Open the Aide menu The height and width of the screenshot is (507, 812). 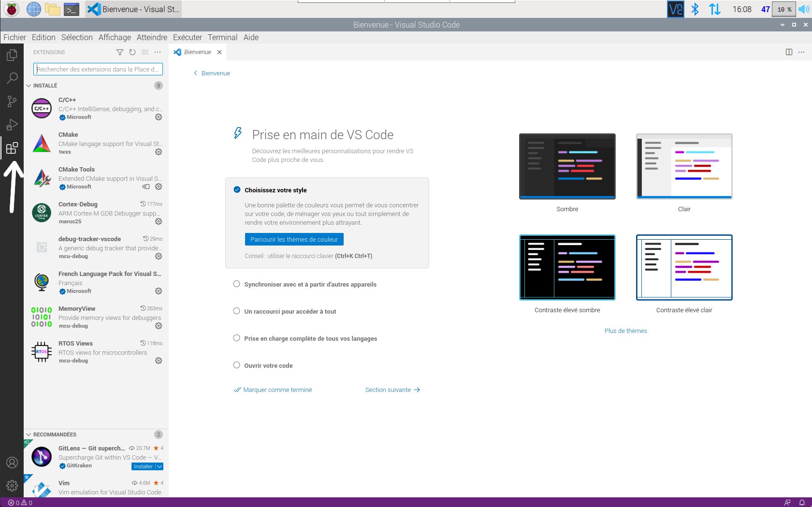(251, 37)
